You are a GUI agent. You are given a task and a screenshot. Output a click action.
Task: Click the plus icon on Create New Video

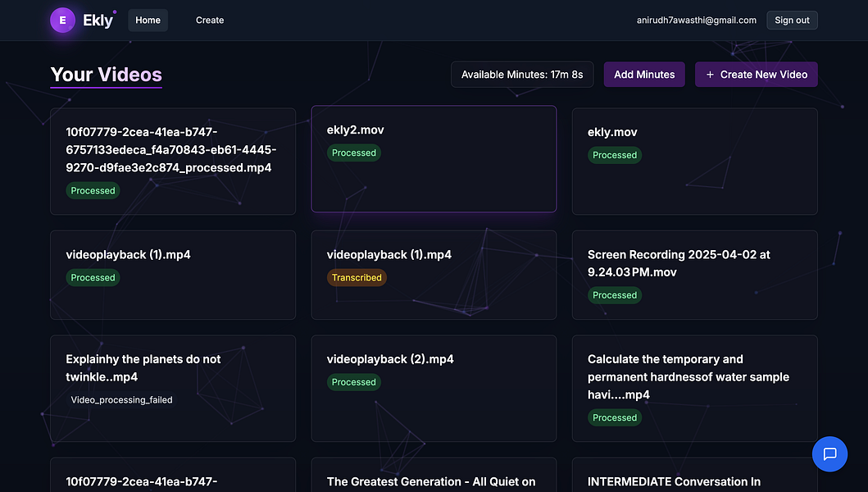710,74
